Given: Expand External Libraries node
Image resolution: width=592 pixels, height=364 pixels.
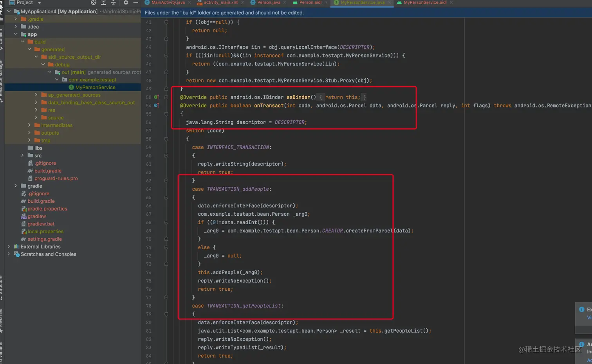Looking at the screenshot, I should (9, 247).
